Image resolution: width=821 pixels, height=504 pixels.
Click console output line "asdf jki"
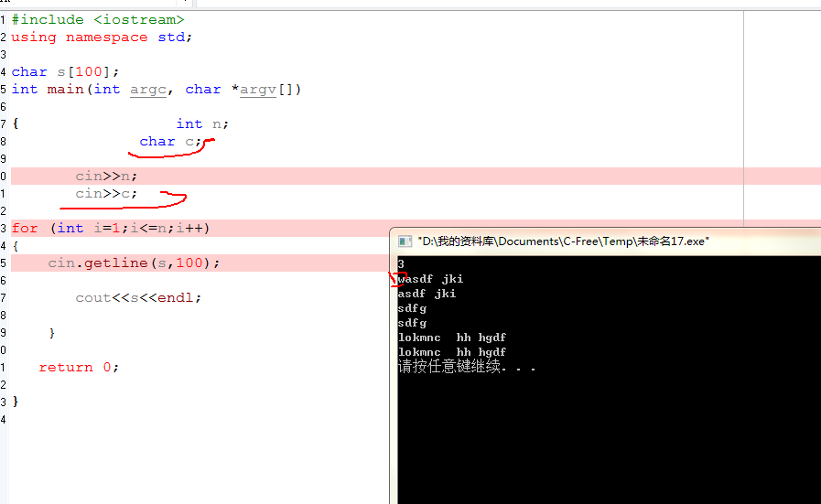coord(427,294)
